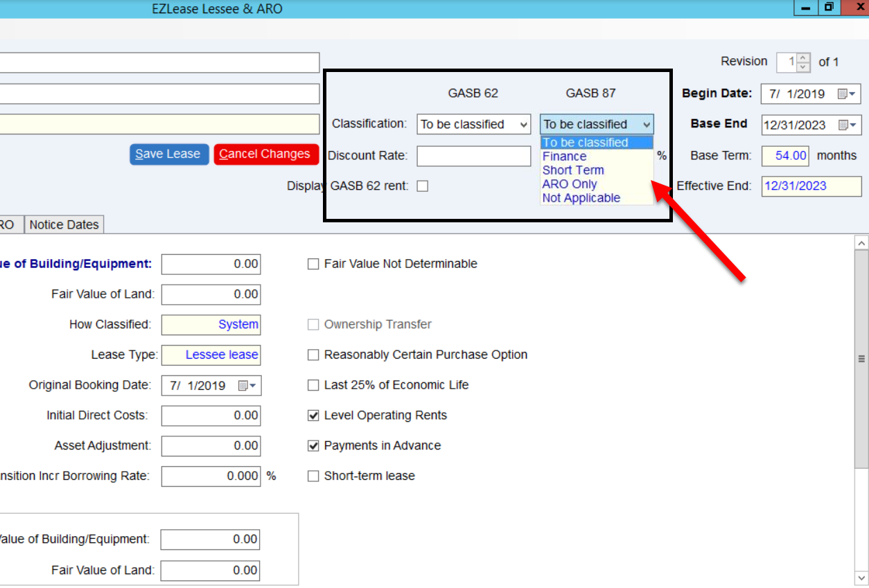This screenshot has width=869, height=588.
Task: Check Reasonably Certain Purchase Option
Action: 313,355
